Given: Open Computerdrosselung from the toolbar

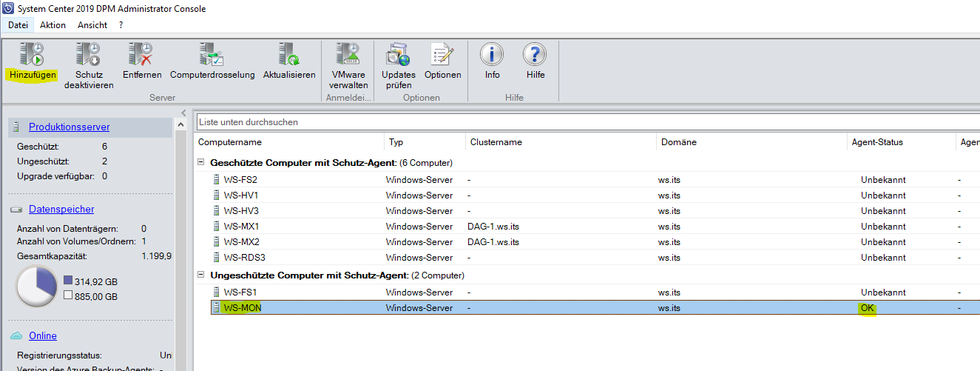Looking at the screenshot, I should [x=212, y=54].
